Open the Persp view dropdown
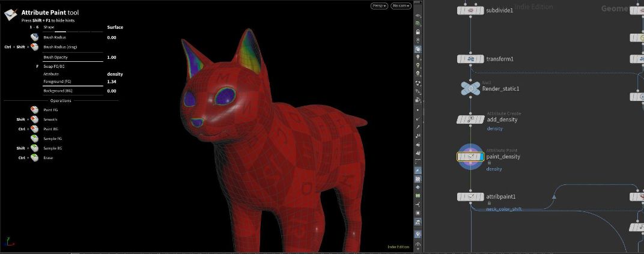 379,6
